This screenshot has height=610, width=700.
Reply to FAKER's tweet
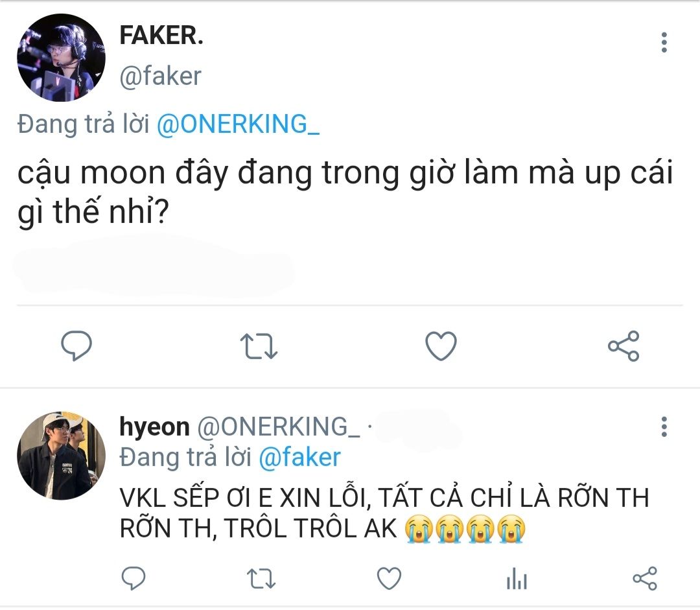point(76,346)
